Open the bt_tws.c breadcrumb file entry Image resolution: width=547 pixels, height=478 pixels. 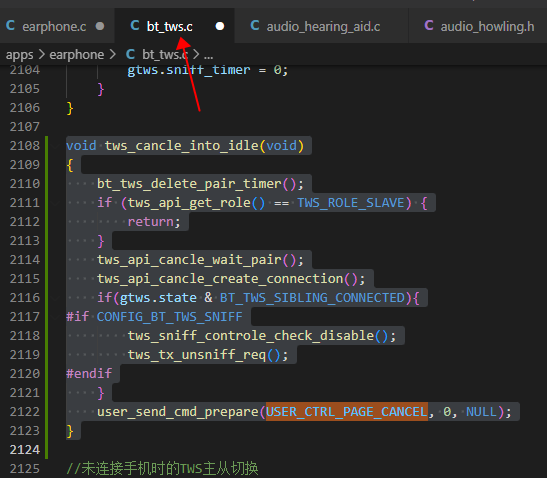pos(165,55)
